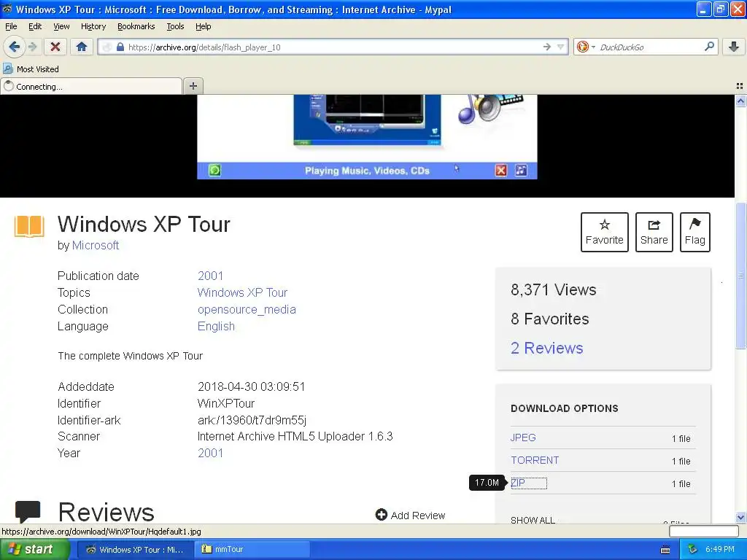Click the green button in tour bar
The height and width of the screenshot is (560, 747).
[x=215, y=170]
